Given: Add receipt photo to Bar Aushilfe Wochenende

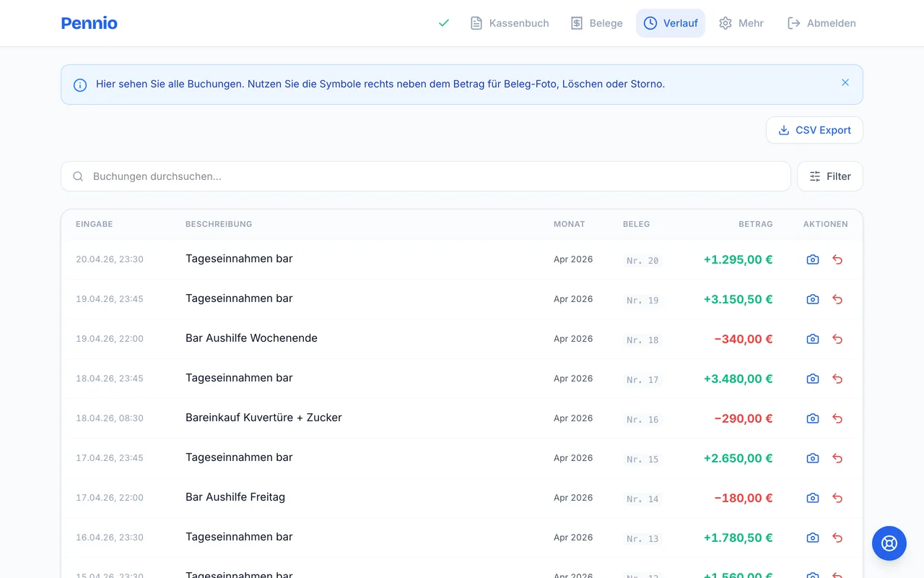Looking at the screenshot, I should coord(813,339).
